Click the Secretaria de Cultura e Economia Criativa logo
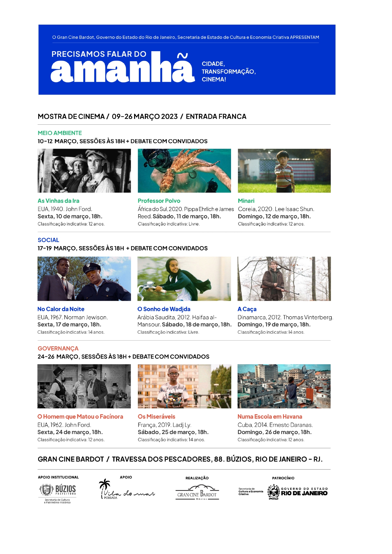This screenshot has width=392, height=554. (x=251, y=491)
